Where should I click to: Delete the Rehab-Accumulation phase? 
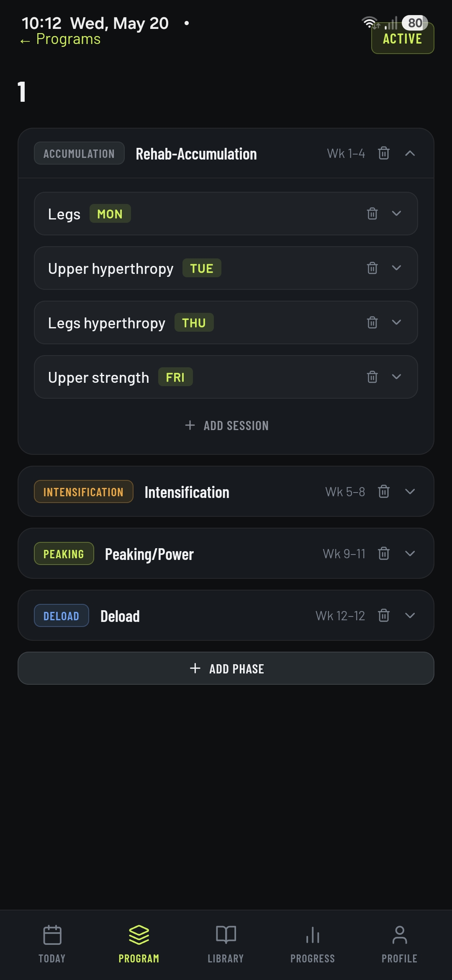(x=384, y=153)
